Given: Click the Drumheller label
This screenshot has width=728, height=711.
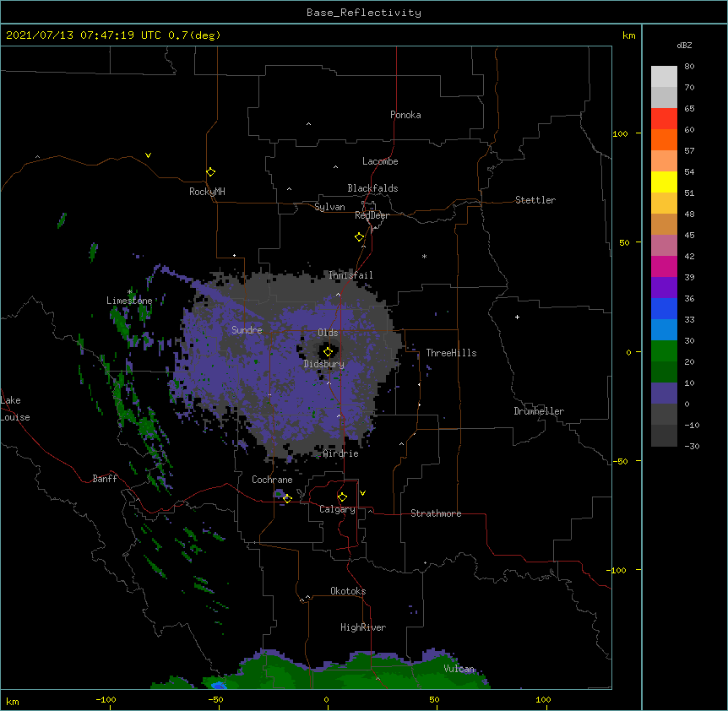Looking at the screenshot, I should click(539, 411).
